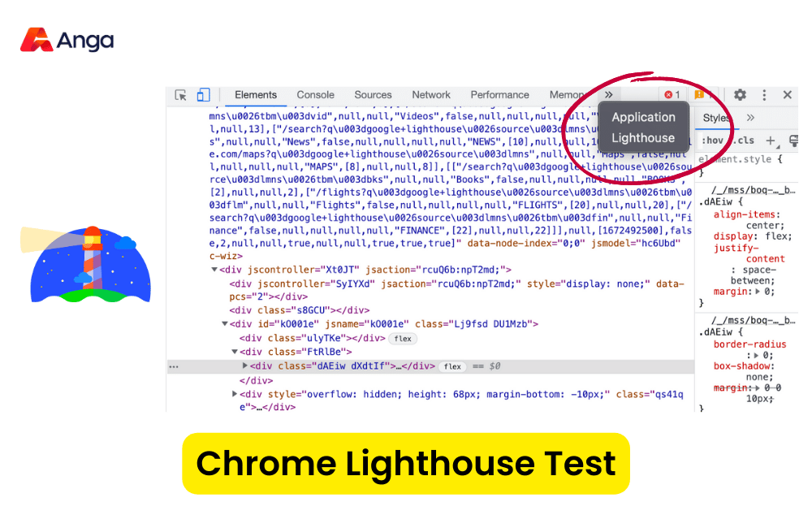The height and width of the screenshot is (528, 812).
Task: Expand the border-radius shorthand triangle
Action: (x=756, y=356)
